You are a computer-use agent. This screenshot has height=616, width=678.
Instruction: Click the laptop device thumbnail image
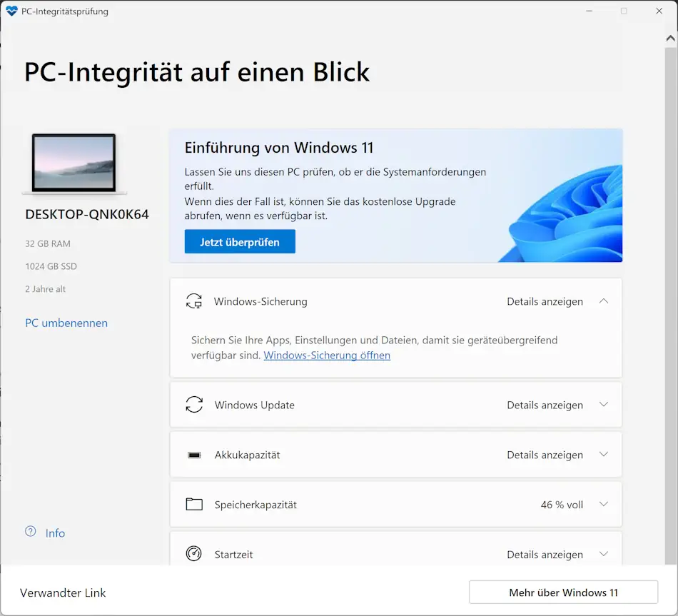[74, 163]
